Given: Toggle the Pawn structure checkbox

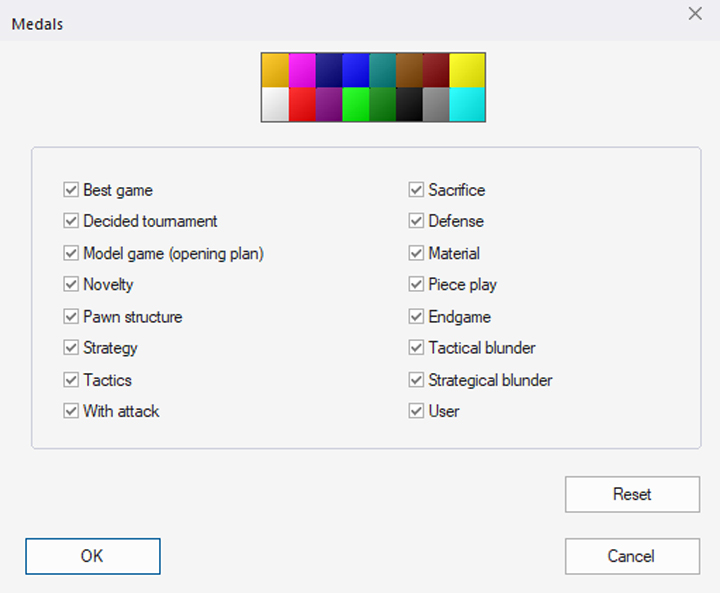Looking at the screenshot, I should tap(71, 317).
